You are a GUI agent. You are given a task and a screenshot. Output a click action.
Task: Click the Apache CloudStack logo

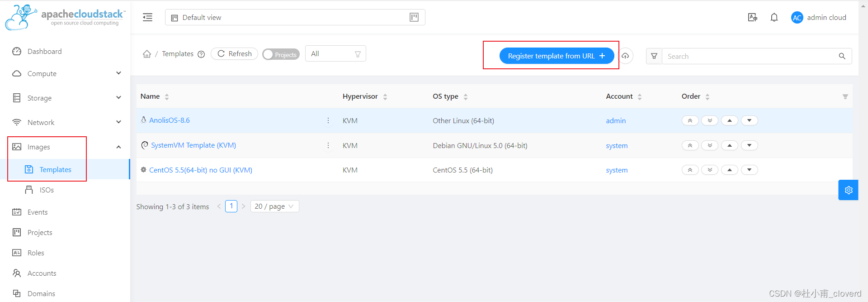65,17
